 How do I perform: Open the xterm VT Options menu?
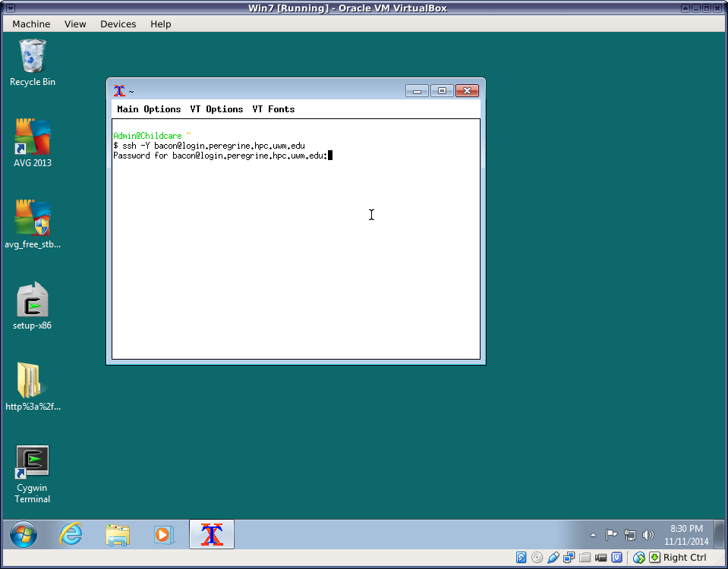[216, 109]
